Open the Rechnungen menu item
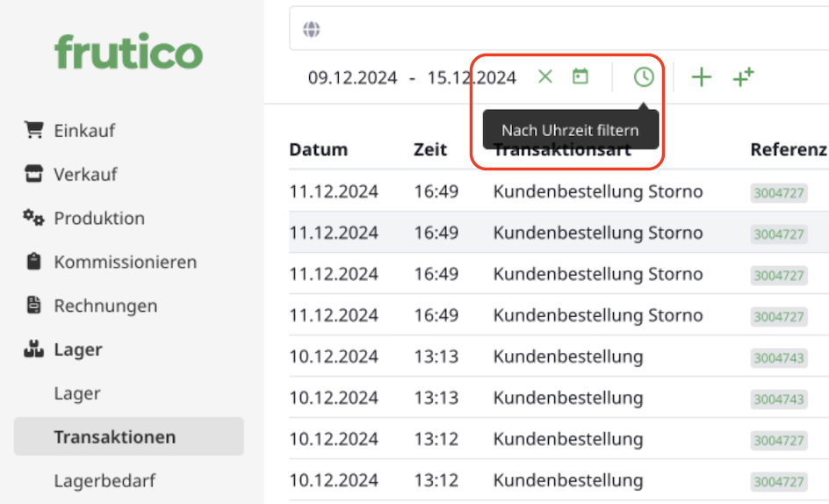 tap(105, 306)
